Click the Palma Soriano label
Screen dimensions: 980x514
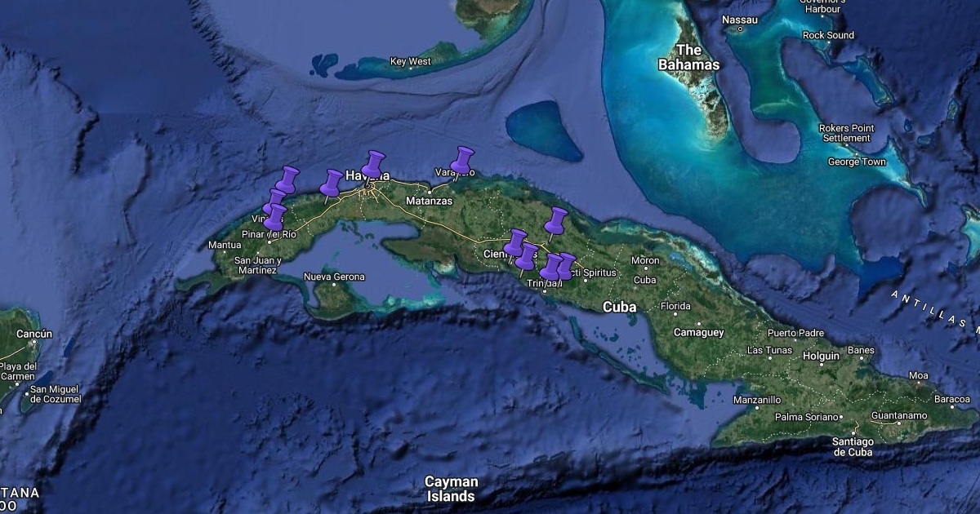pyautogui.click(x=807, y=418)
